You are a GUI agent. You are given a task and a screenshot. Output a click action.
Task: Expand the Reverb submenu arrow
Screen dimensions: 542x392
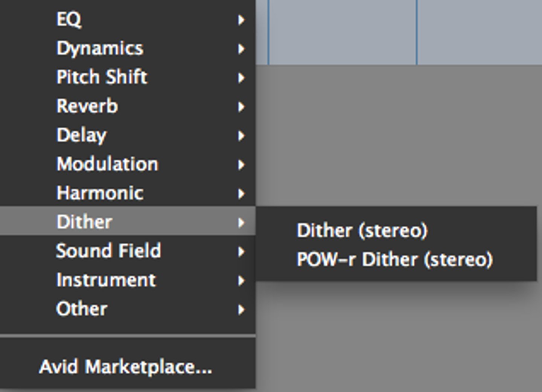[241, 107]
